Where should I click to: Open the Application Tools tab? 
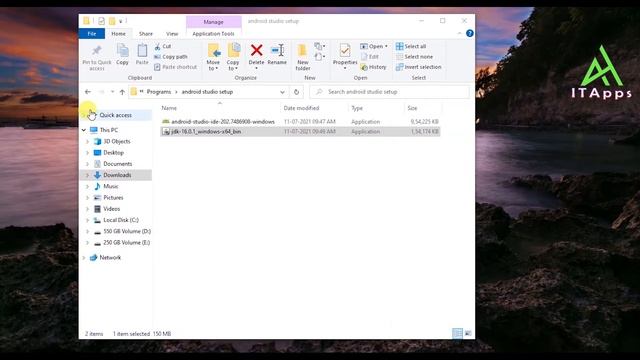tap(213, 34)
